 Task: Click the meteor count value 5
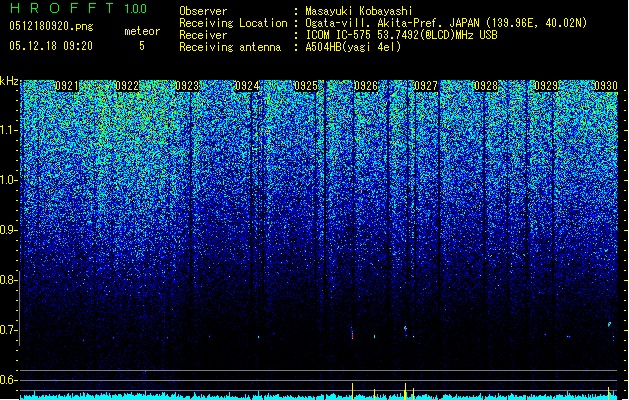[x=142, y=46]
